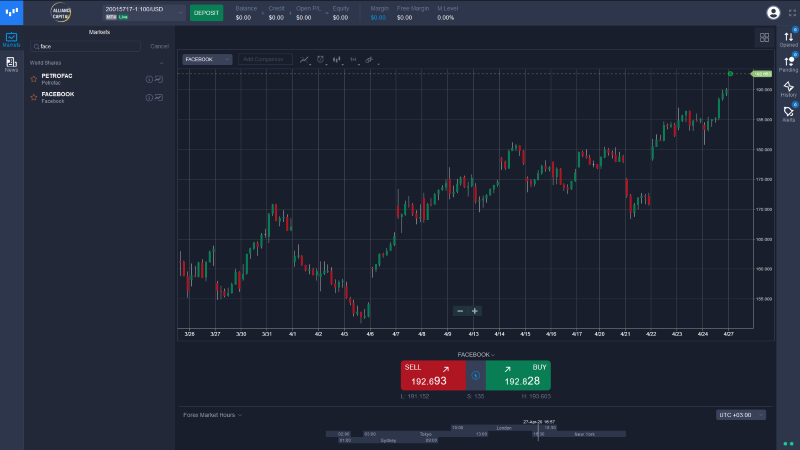
Task: Open the Pending orders panel
Action: click(788, 64)
